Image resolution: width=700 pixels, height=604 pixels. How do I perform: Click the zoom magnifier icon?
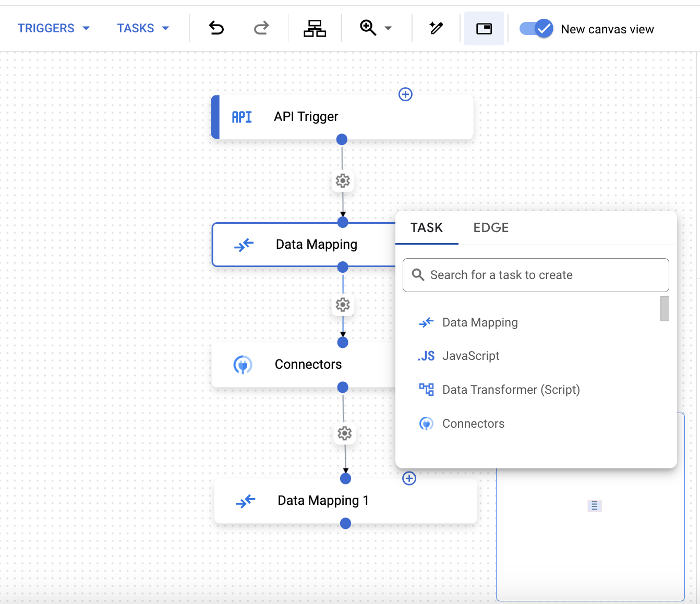point(368,28)
